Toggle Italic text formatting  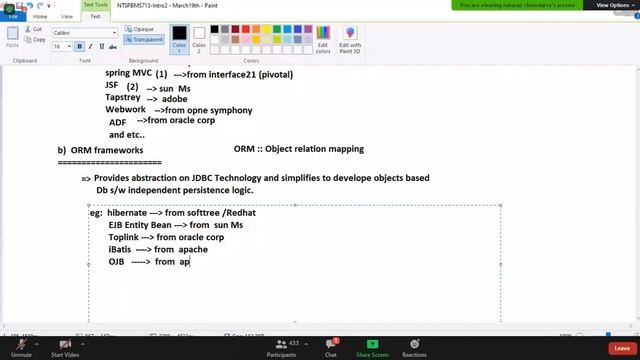[91, 47]
